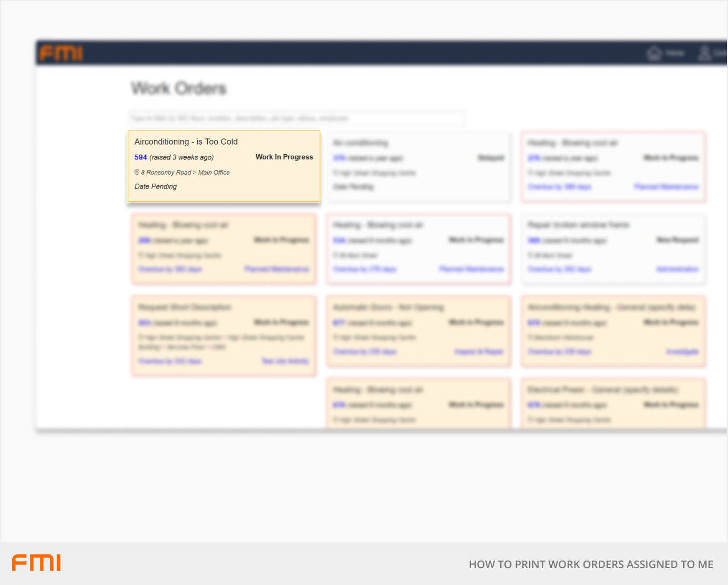Screen dimensions: 728x585
Task: Open work order number 594 link
Action: (140, 157)
